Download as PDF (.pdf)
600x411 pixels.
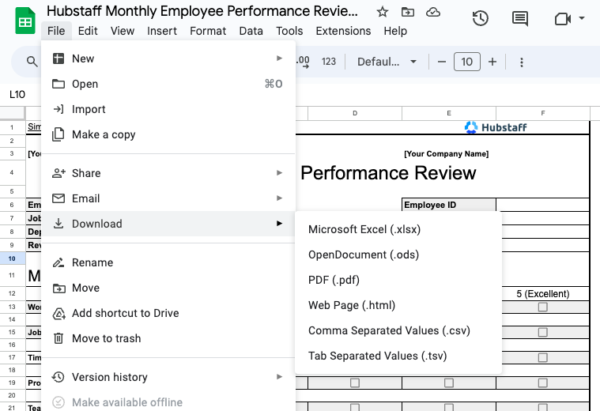398,280
